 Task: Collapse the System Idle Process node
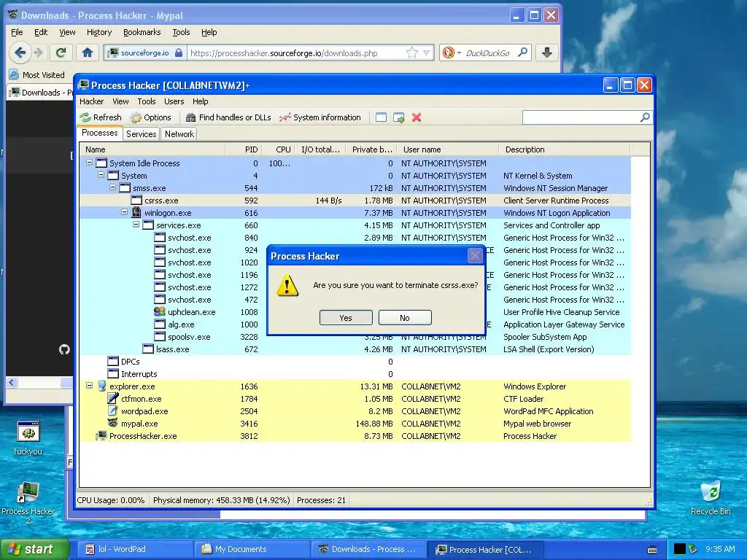89,163
